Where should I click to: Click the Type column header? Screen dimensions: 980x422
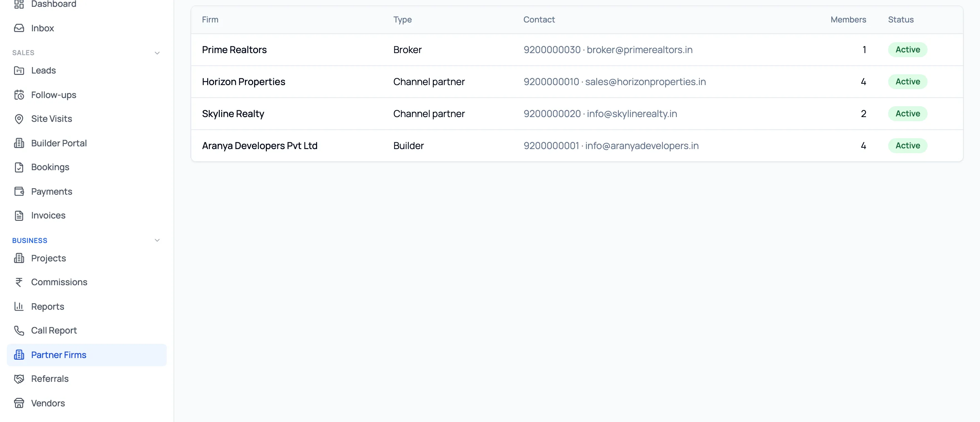tap(403, 19)
